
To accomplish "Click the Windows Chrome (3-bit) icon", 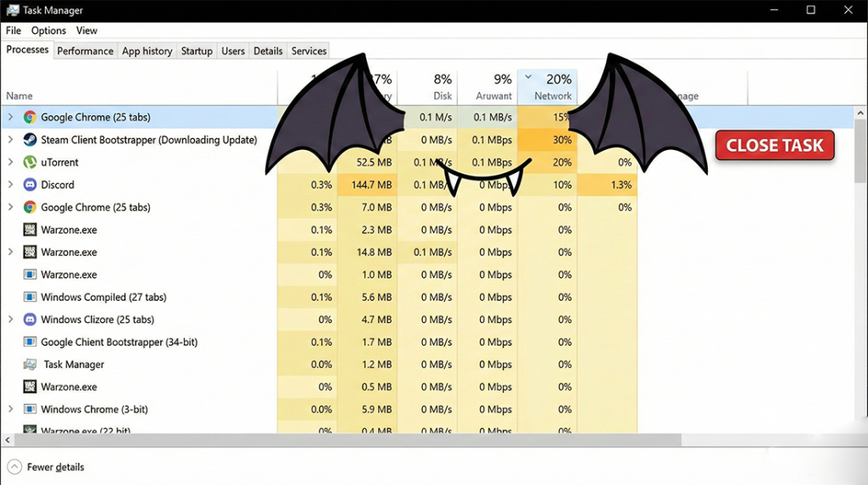I will (x=30, y=410).
